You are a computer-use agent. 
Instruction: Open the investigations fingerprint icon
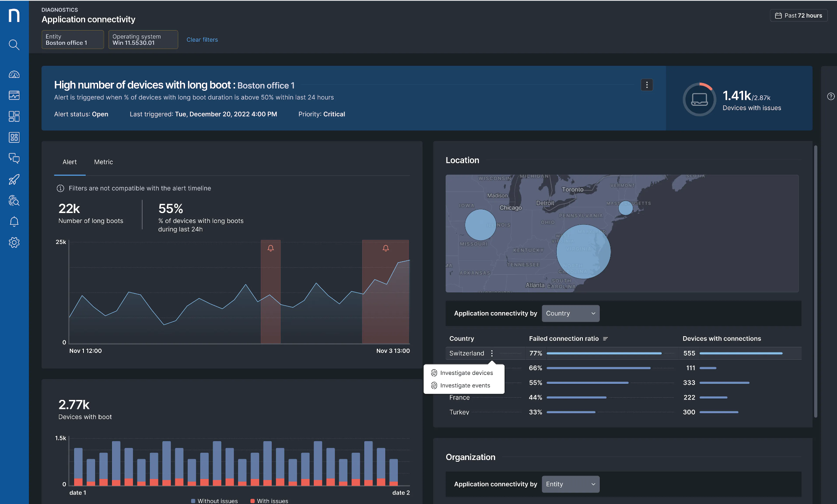point(14,201)
